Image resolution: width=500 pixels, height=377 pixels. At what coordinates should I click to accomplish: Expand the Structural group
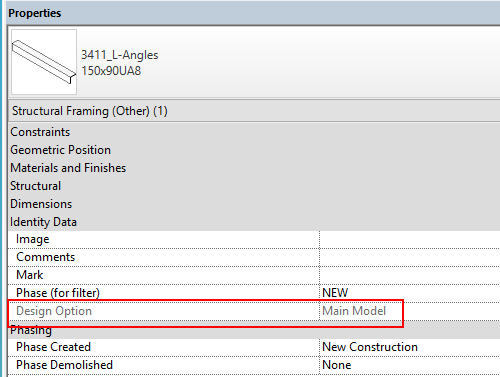pyautogui.click(x=255, y=186)
